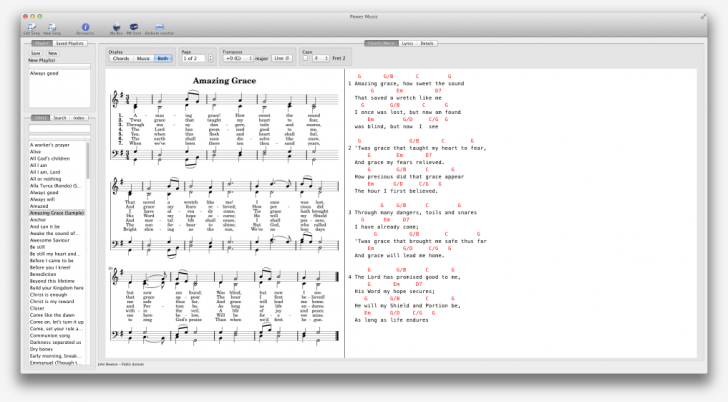Enable the Capo checkbox
Viewport: 728px width, 402px height.
pyautogui.click(x=305, y=58)
